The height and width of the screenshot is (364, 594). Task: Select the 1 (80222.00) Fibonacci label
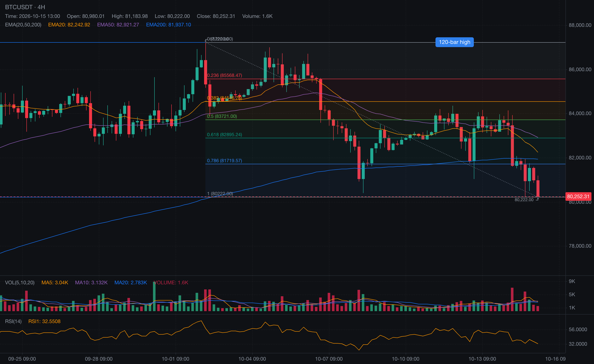point(220,194)
